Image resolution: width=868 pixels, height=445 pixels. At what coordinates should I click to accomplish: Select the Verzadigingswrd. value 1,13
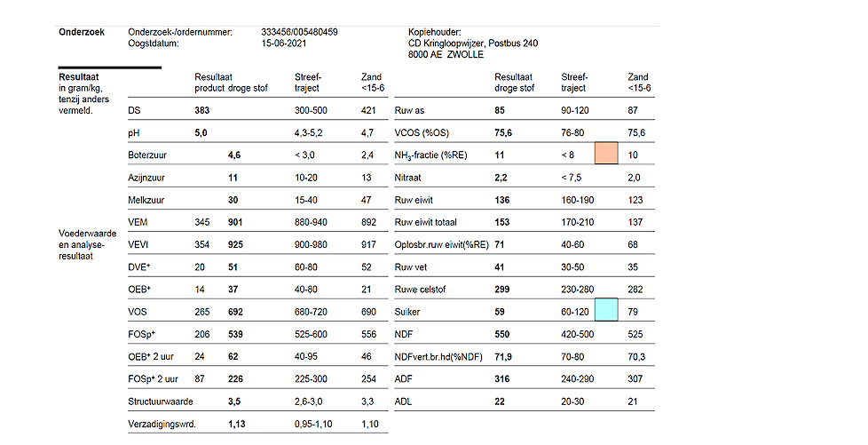237,425
